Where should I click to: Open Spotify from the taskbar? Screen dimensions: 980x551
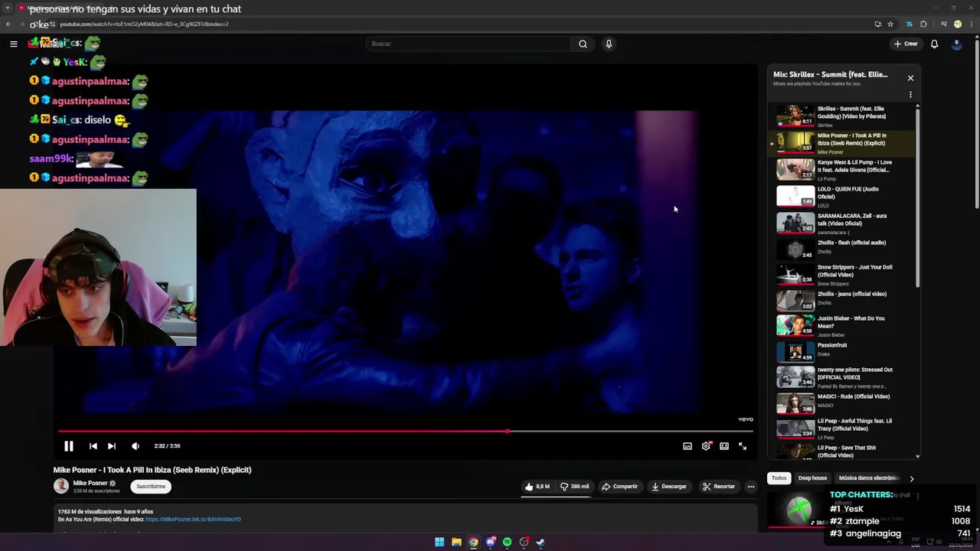(507, 542)
